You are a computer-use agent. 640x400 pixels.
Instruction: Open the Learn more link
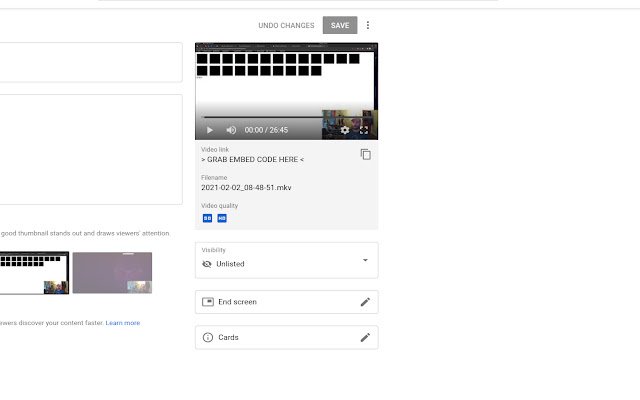123,323
